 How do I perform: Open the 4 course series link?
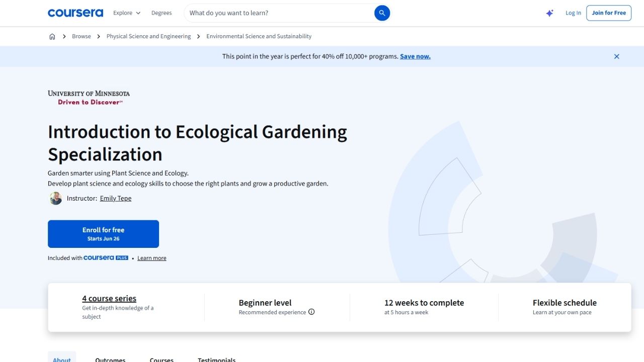pyautogui.click(x=109, y=298)
